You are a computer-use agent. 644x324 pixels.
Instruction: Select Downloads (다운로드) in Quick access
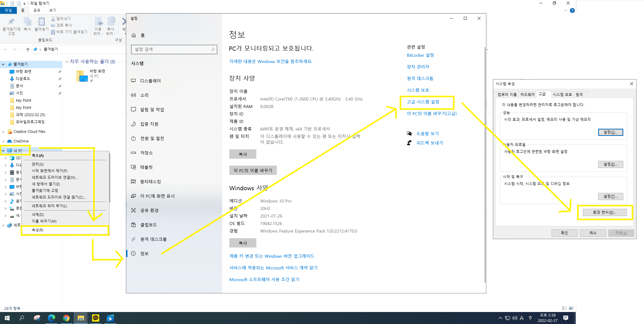(23, 79)
